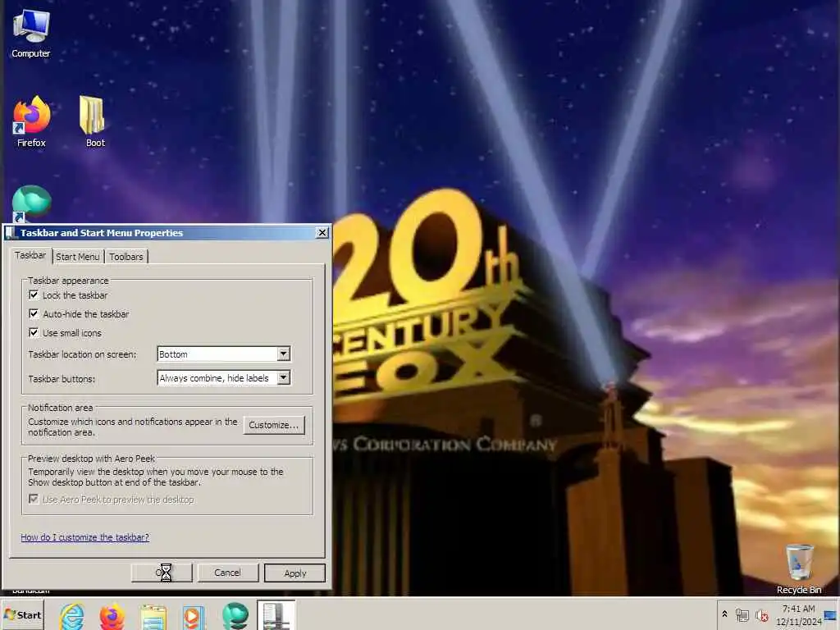Open the Recycle Bin

click(799, 569)
